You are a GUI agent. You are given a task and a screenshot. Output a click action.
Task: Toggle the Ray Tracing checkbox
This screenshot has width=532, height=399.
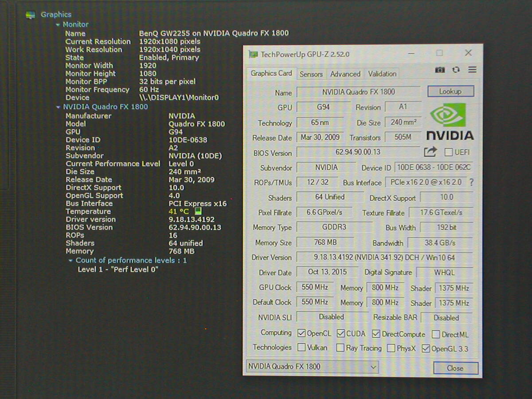click(340, 348)
